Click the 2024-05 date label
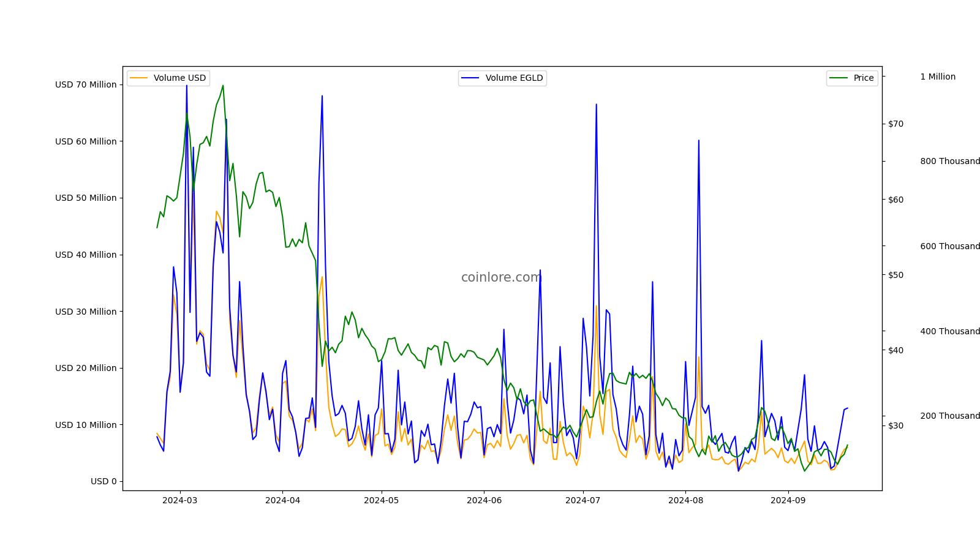The height and width of the screenshot is (551, 980). pos(382,500)
